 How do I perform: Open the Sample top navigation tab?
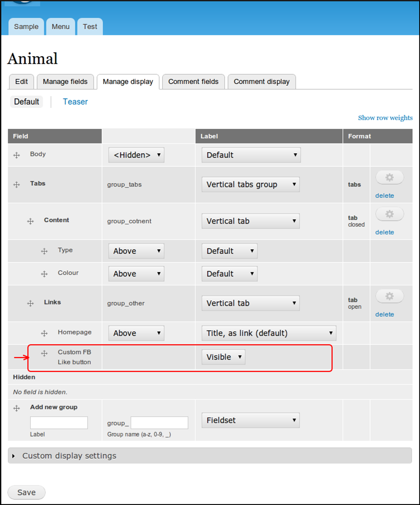tap(26, 27)
